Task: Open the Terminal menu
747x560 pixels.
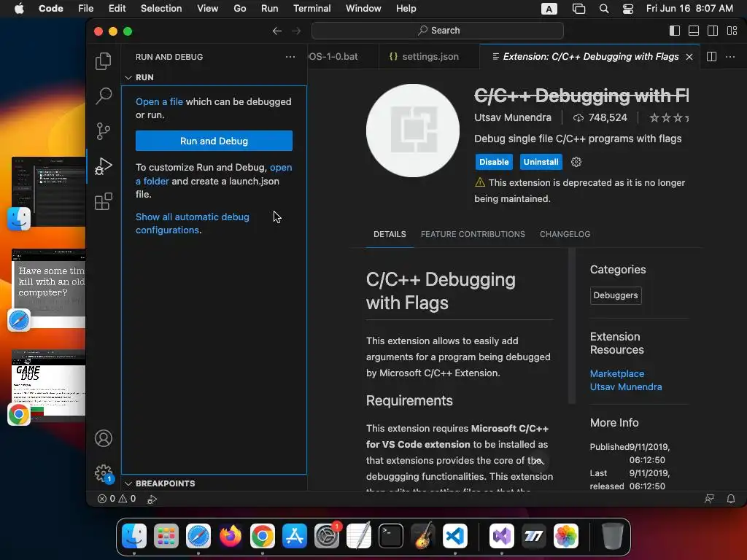Action: (x=311, y=9)
